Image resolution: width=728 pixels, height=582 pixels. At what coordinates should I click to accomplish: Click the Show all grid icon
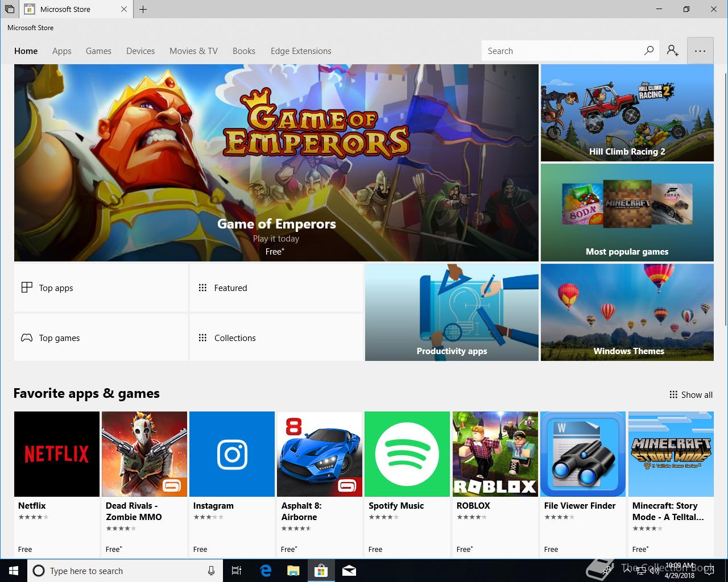pyautogui.click(x=673, y=394)
